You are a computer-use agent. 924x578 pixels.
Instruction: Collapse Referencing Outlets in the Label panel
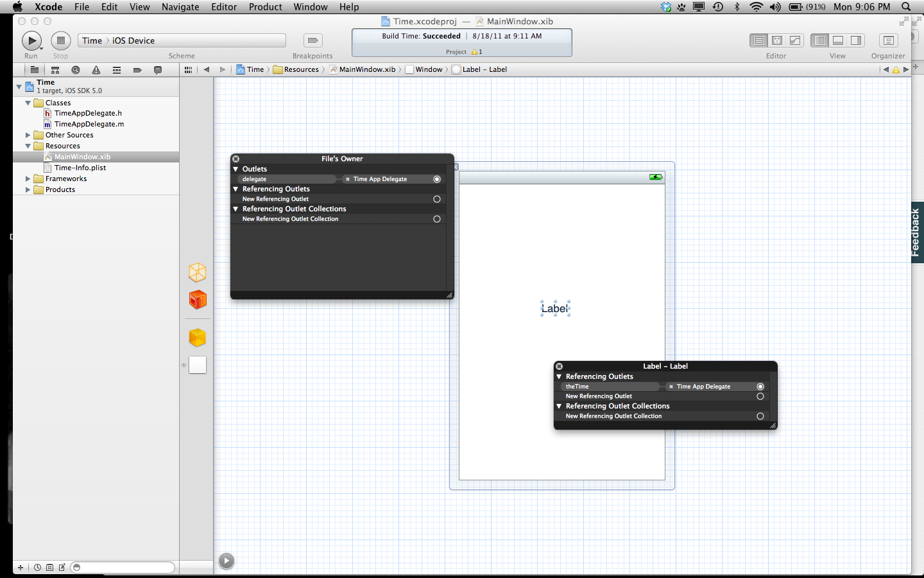560,376
